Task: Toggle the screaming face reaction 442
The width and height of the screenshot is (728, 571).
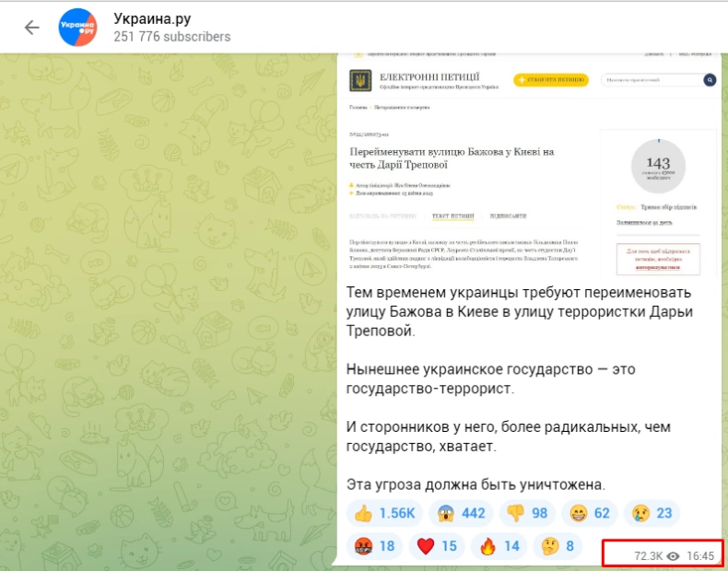Action: coord(461,513)
